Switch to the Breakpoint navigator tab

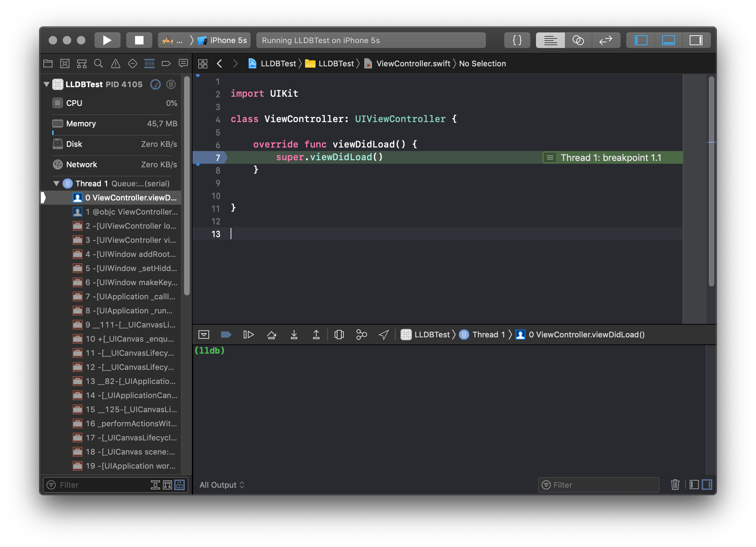(166, 64)
